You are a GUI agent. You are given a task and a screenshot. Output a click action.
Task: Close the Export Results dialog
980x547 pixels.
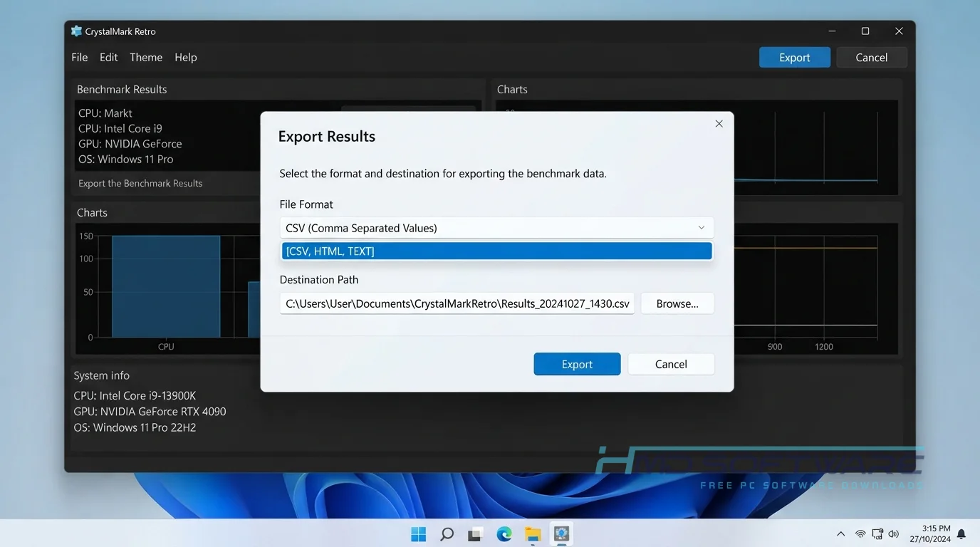pyautogui.click(x=719, y=124)
